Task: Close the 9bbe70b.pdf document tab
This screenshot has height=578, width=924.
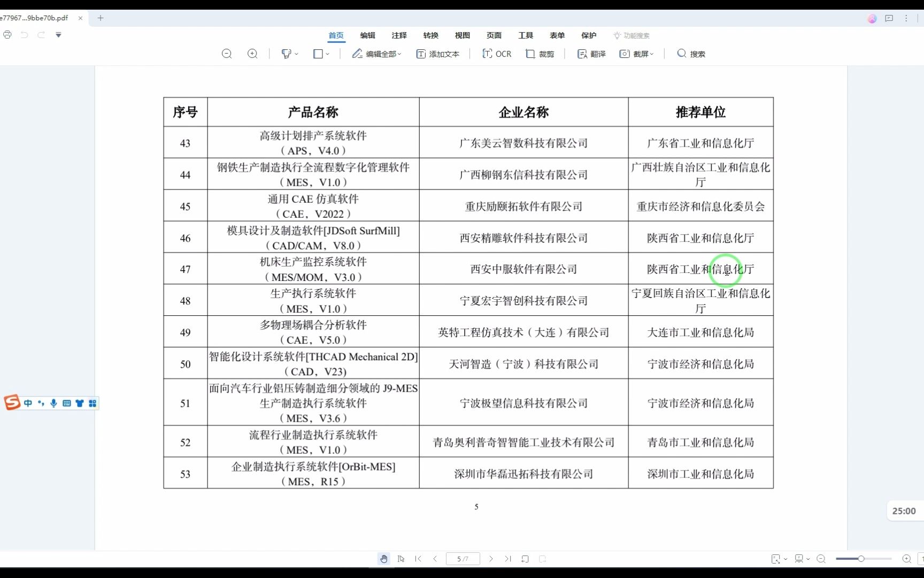Action: tap(80, 18)
